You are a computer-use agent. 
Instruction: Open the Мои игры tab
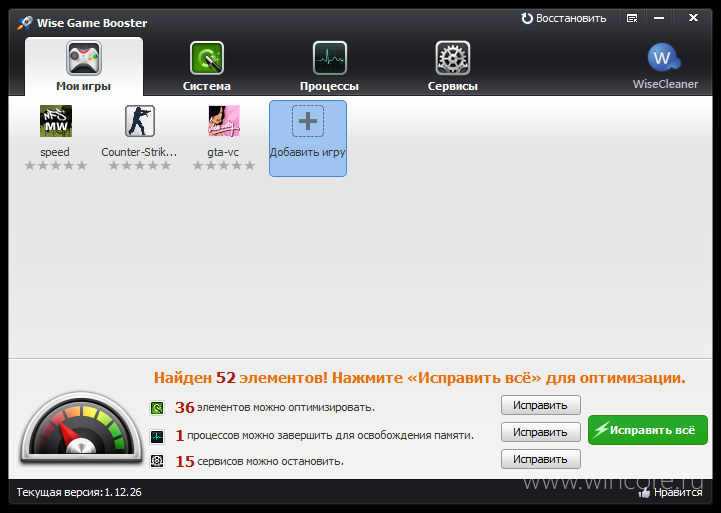pos(84,67)
